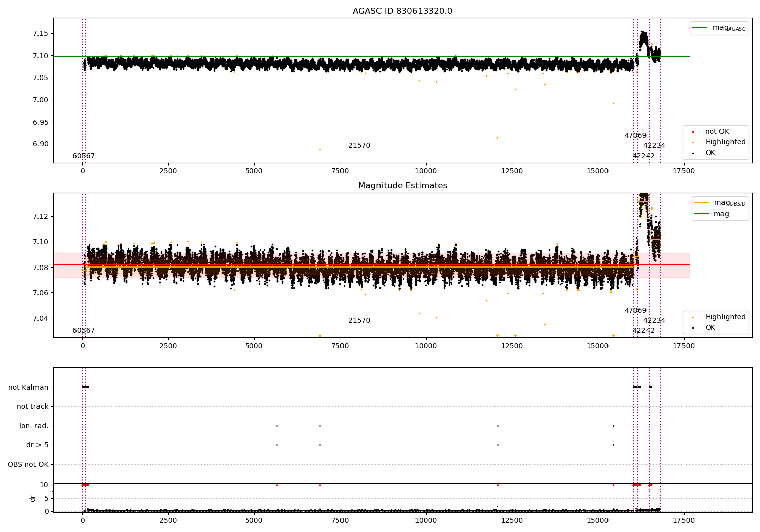
Task: Click the 'AGASC ID 830613320.0' plot title
Action: click(x=402, y=11)
